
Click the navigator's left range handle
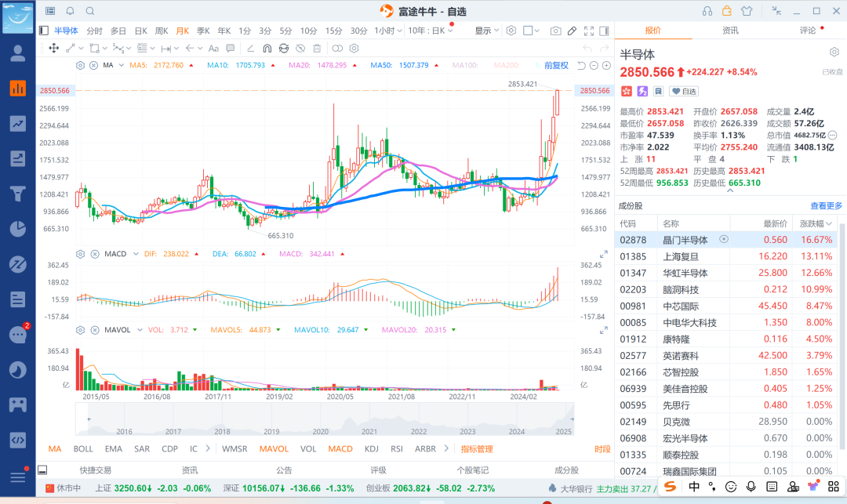click(89, 419)
